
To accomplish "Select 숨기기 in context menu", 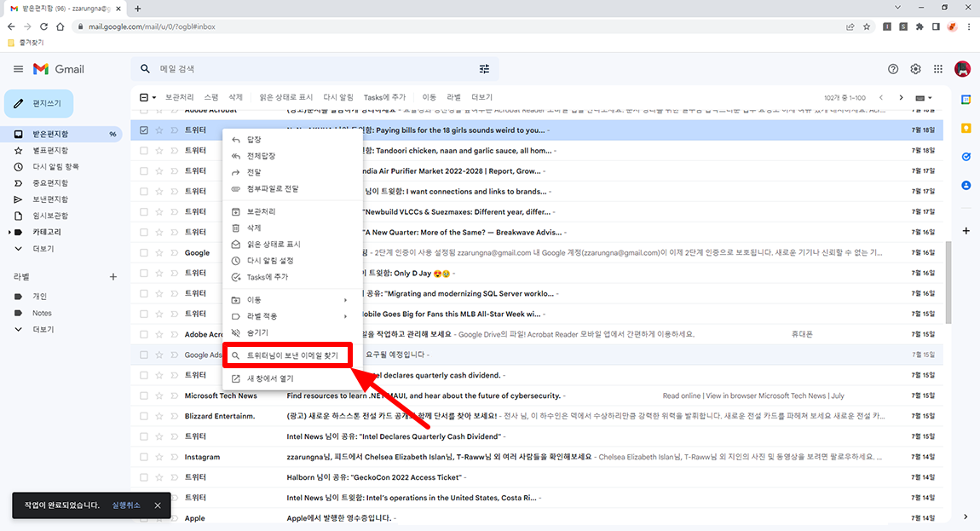I will (292, 332).
